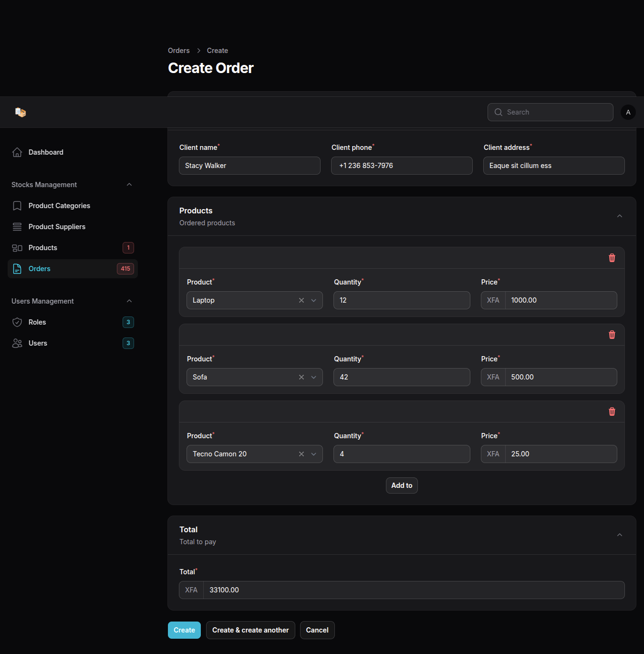Open the user avatar menu

click(628, 112)
